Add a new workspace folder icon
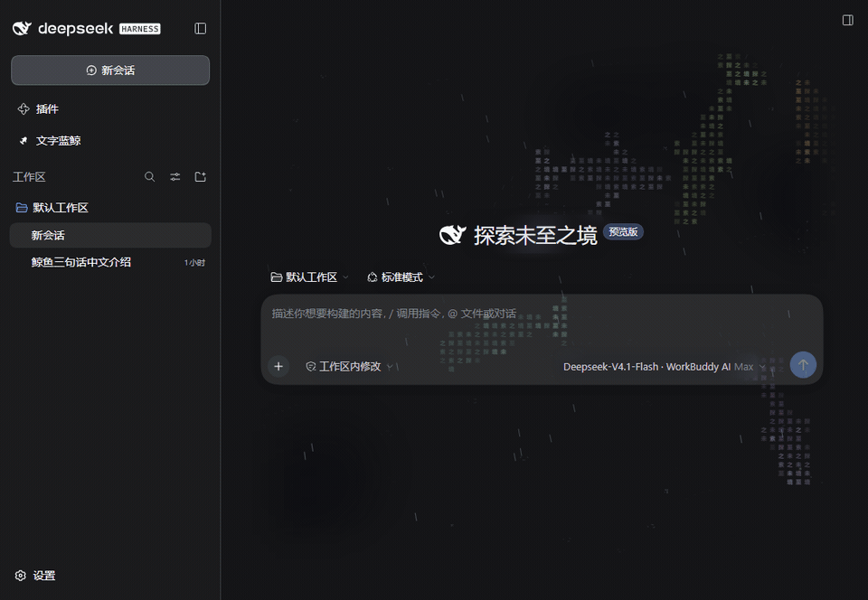Screen dimensions: 868x600 click(x=201, y=177)
